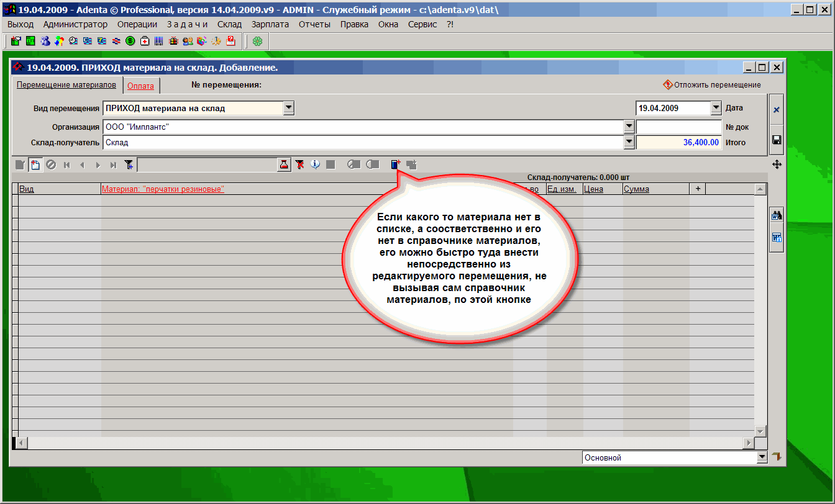Screen dimensions: 835x504
Task: Open the 'Отчеты' menu
Action: tap(314, 24)
